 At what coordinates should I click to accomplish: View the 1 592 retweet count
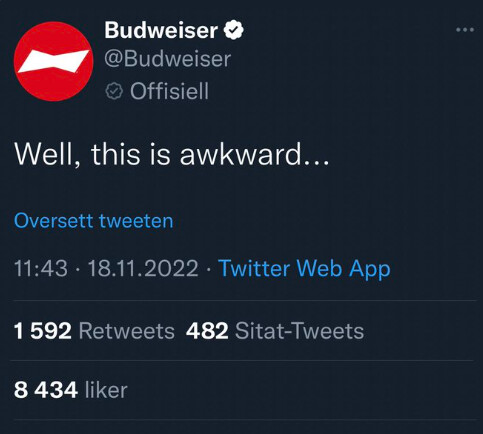coord(43,331)
